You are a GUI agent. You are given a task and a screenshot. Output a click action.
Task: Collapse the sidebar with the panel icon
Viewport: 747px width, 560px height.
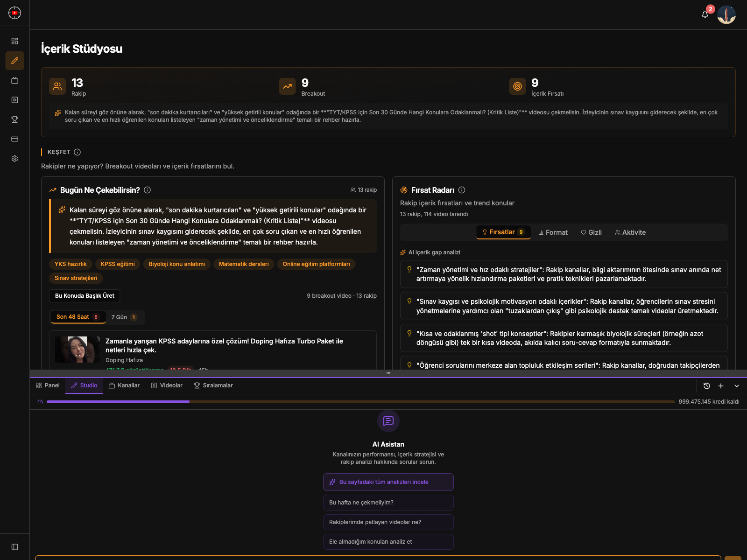(x=14, y=547)
